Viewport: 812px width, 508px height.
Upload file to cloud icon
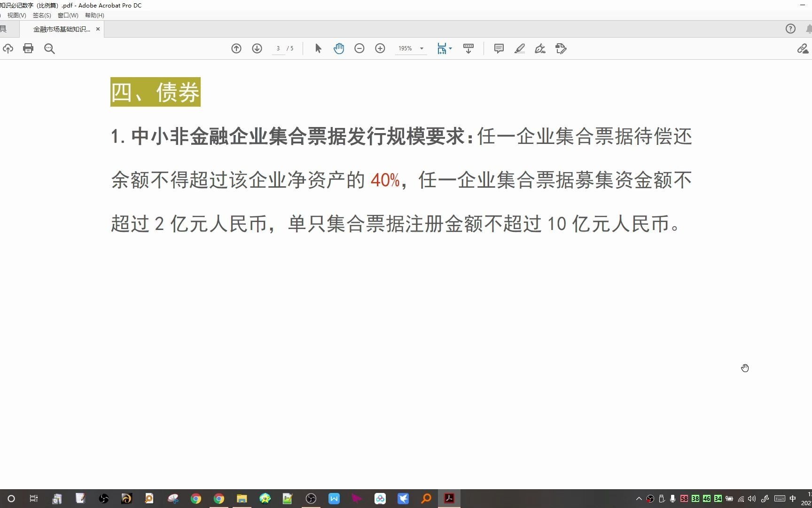[x=8, y=48]
